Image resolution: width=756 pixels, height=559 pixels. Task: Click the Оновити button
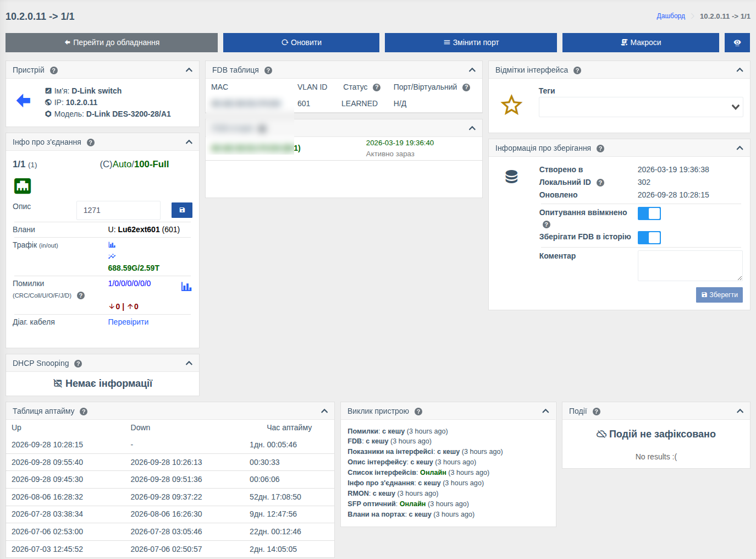(301, 42)
